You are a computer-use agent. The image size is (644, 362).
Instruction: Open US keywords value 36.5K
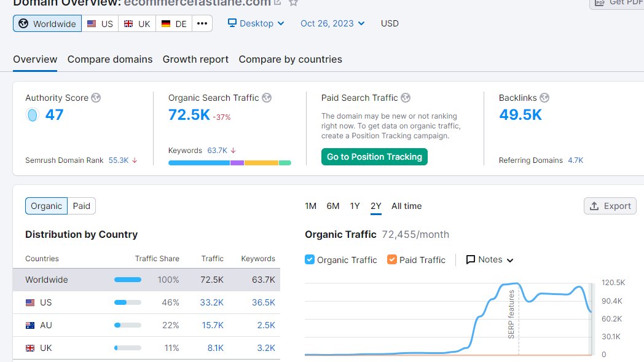click(263, 302)
